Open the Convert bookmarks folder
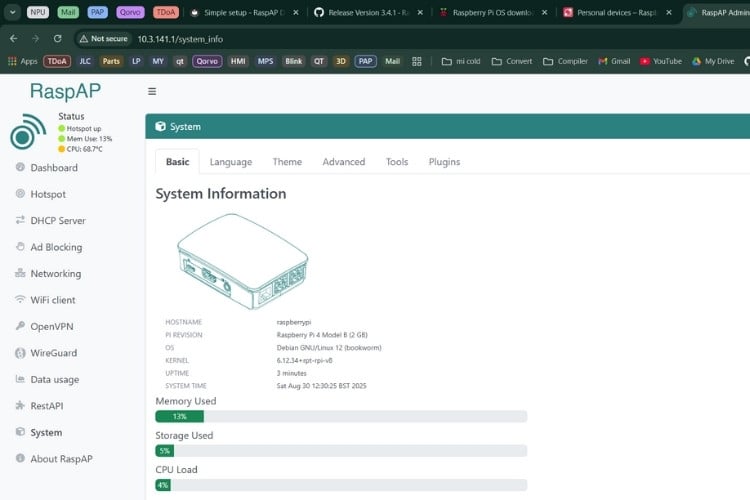The width and height of the screenshot is (750, 500). (512, 61)
